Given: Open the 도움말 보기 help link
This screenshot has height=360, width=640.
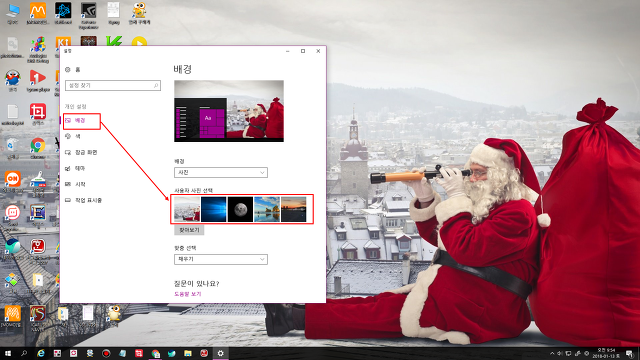Looking at the screenshot, I should [188, 294].
